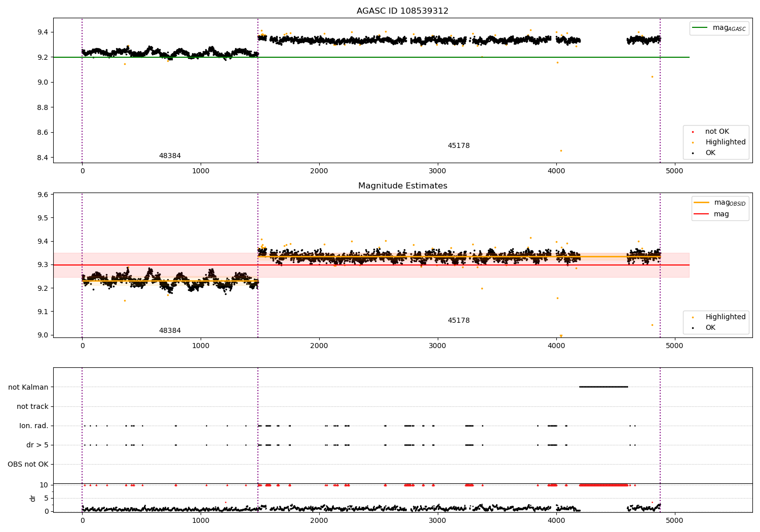Click obsid label 45178 in the top plot
The image size is (760, 532).
click(459, 146)
